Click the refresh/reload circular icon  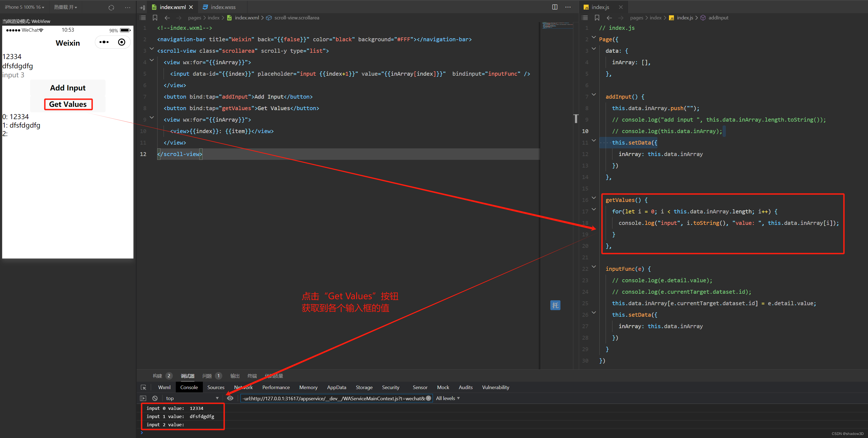pos(110,7)
